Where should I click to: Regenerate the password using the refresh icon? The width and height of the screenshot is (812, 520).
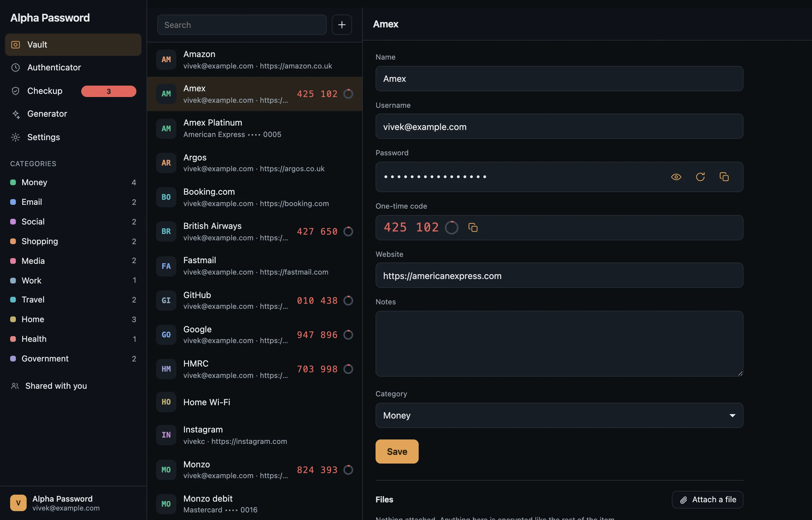[700, 177]
